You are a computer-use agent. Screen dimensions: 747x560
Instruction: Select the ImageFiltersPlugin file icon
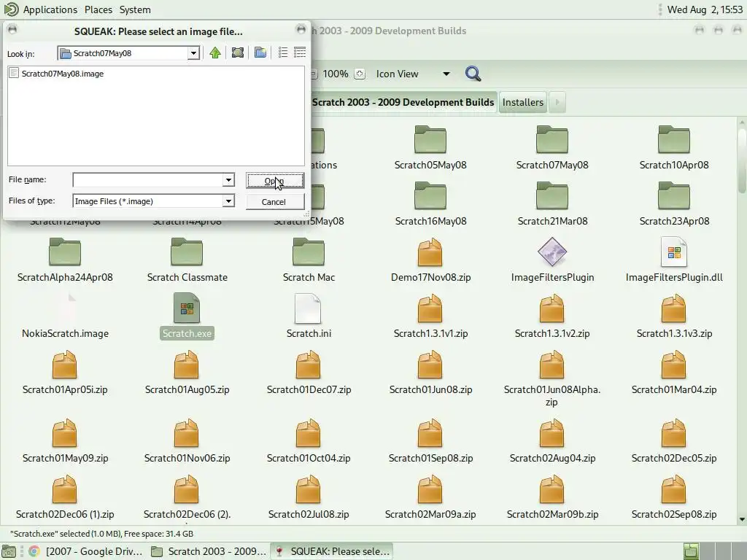552,260
